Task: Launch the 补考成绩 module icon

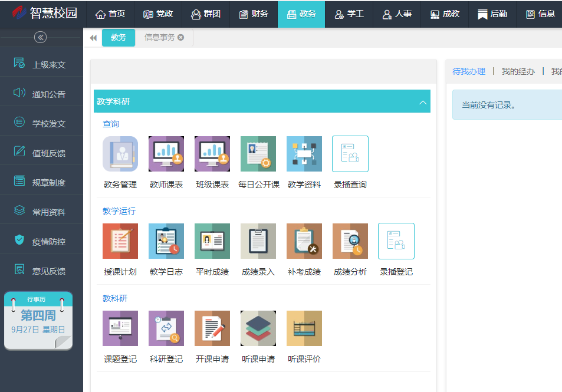Action: [304, 241]
